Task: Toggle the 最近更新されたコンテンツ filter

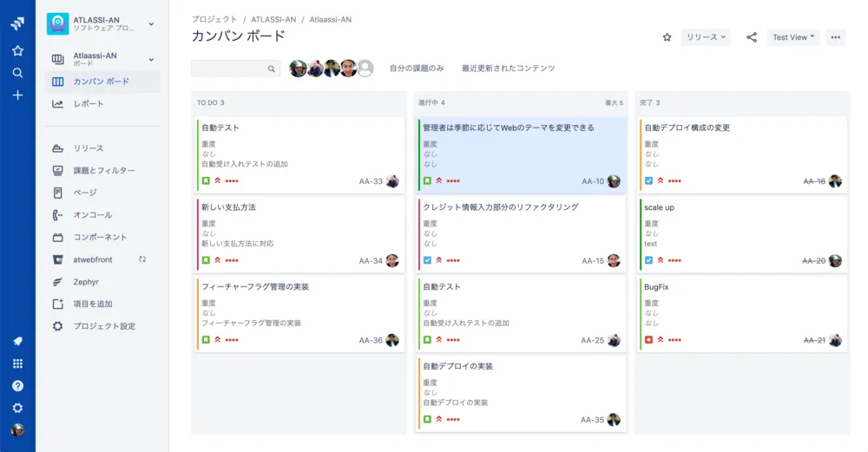Action: [x=508, y=69]
